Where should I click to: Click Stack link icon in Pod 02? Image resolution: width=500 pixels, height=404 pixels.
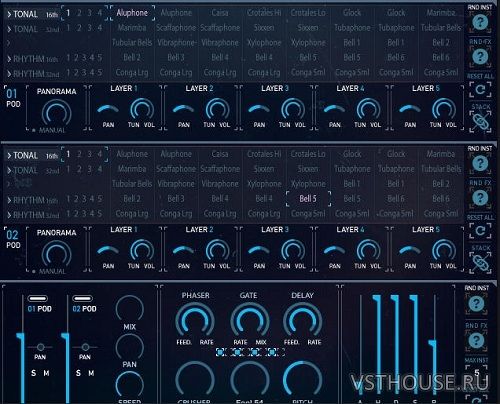[480, 263]
